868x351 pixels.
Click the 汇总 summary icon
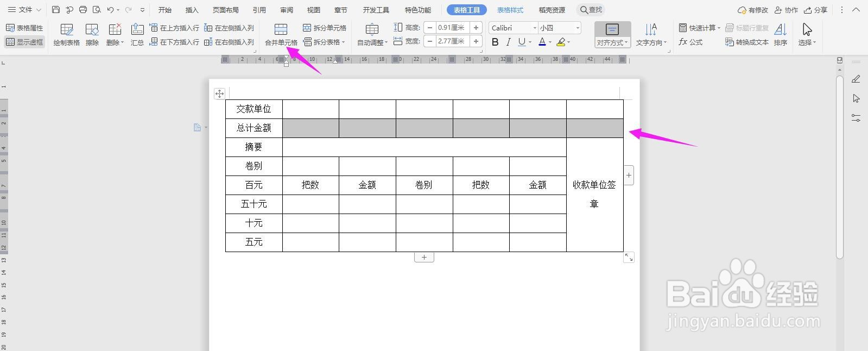[x=137, y=35]
